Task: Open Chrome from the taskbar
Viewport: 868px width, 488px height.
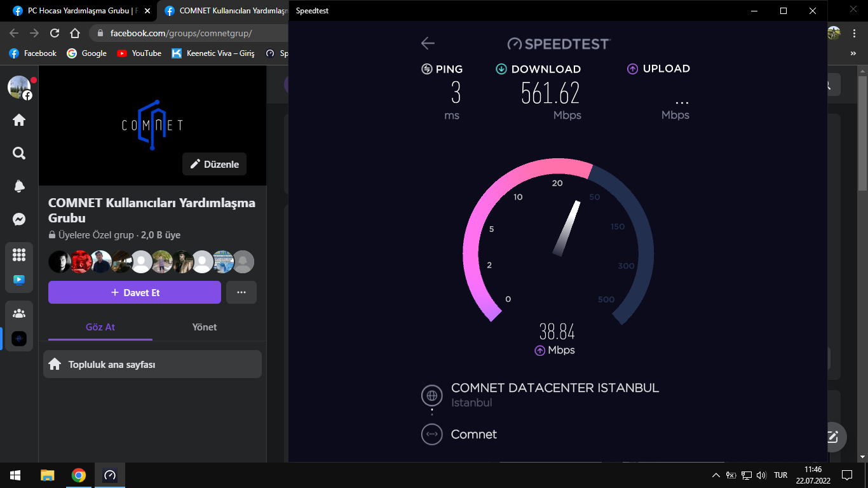Action: (x=79, y=475)
